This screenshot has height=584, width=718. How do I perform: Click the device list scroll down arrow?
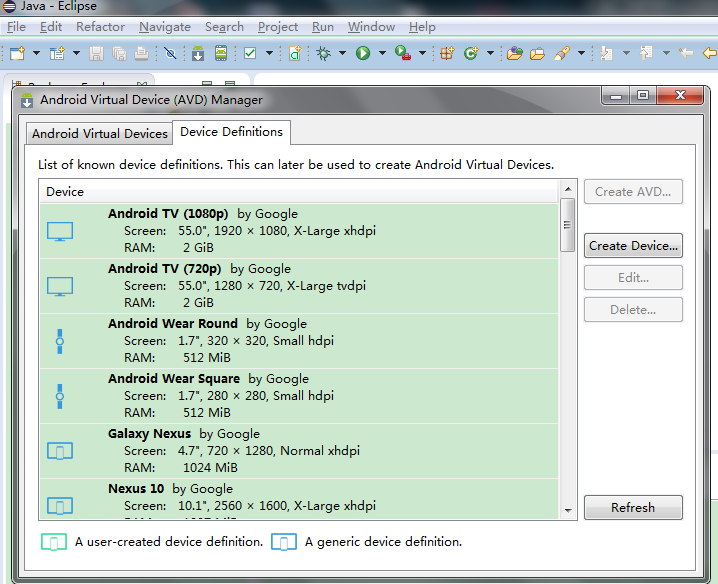tap(568, 510)
